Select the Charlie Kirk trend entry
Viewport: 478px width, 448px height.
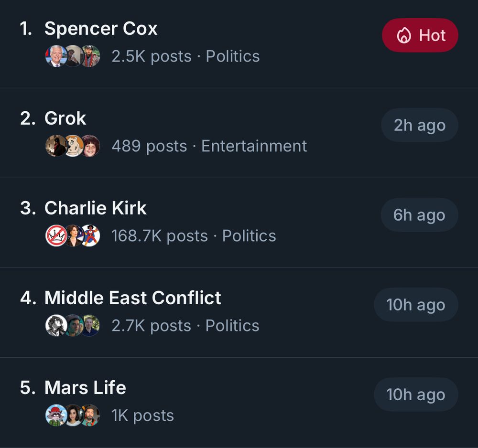point(95,208)
